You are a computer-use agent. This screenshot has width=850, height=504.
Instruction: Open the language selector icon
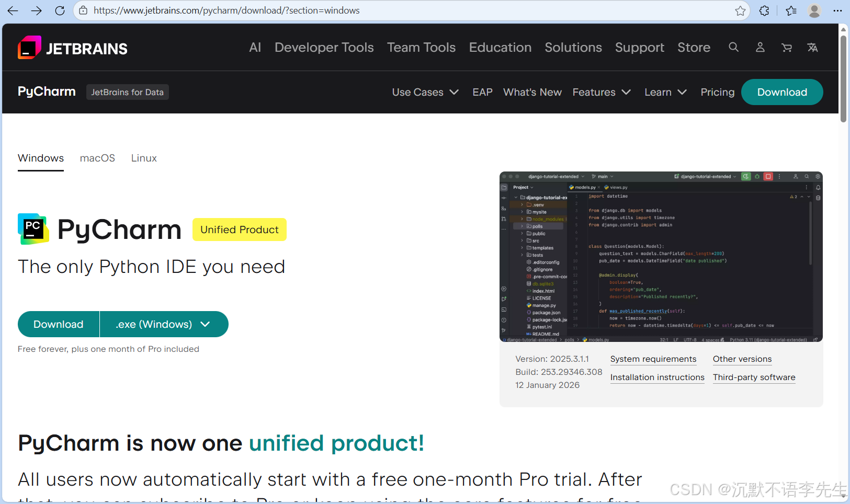point(812,48)
